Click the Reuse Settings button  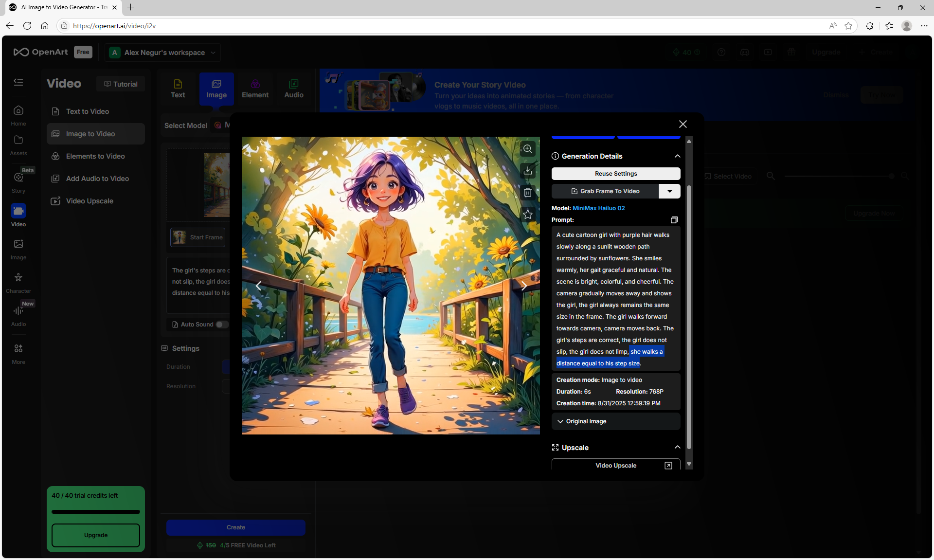[x=615, y=174]
